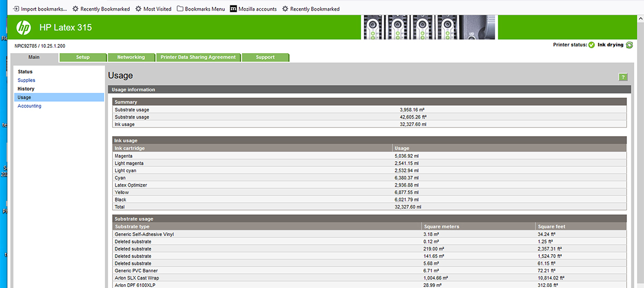The width and height of the screenshot is (644, 288).
Task: Switch to the Setup tab
Action: 83,57
